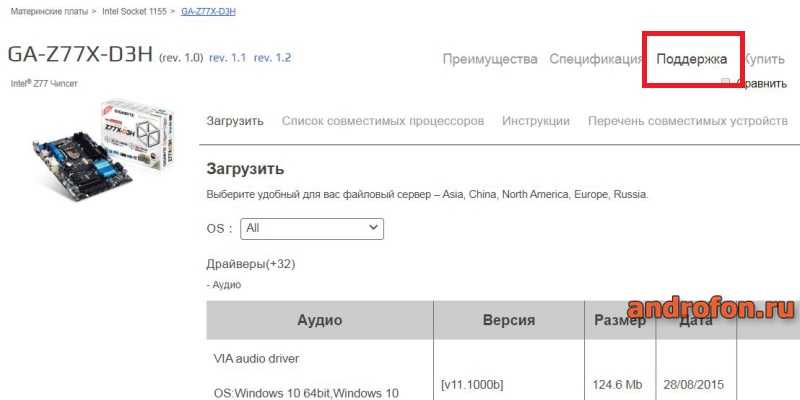Click the size value 124.6 Mb
Screen dimensions: 800x400
click(x=617, y=384)
